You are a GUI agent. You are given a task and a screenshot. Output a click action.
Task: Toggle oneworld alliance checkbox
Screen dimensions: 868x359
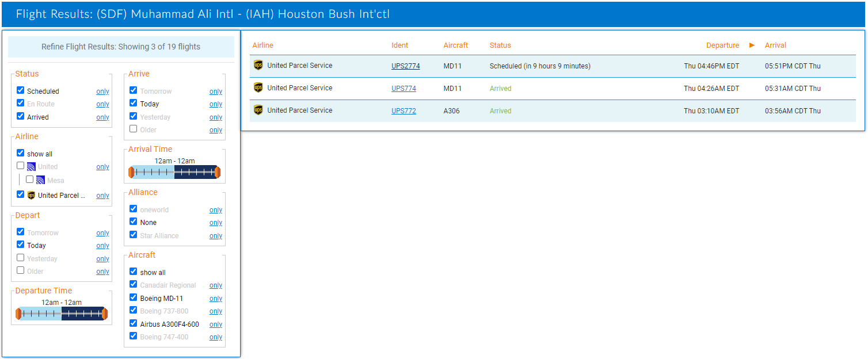point(134,209)
